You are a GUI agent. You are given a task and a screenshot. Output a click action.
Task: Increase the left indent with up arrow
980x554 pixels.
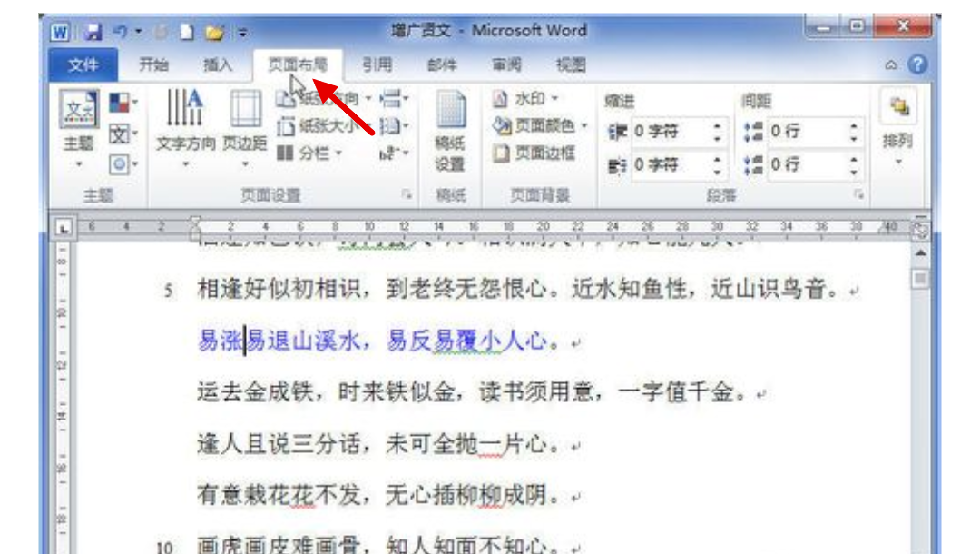click(x=717, y=125)
